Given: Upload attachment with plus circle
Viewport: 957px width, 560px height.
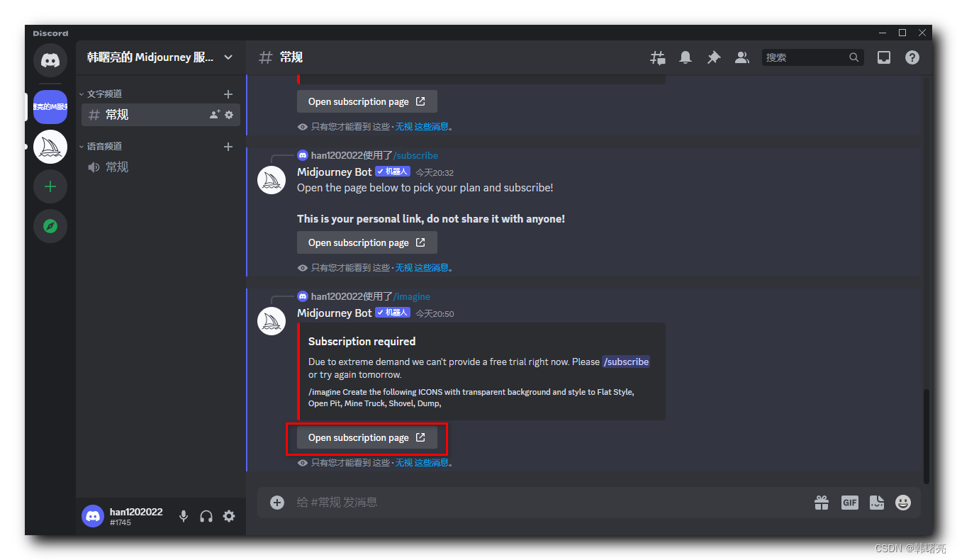Looking at the screenshot, I should (277, 502).
